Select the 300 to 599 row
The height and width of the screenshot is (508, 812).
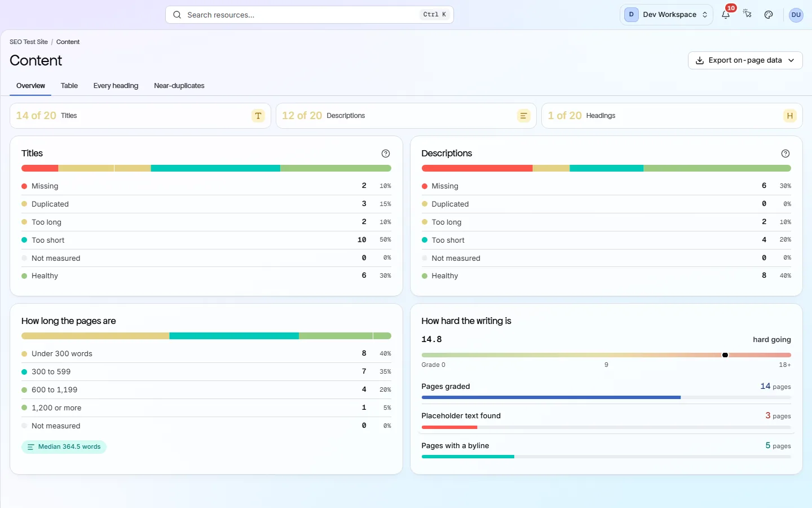[x=206, y=371]
